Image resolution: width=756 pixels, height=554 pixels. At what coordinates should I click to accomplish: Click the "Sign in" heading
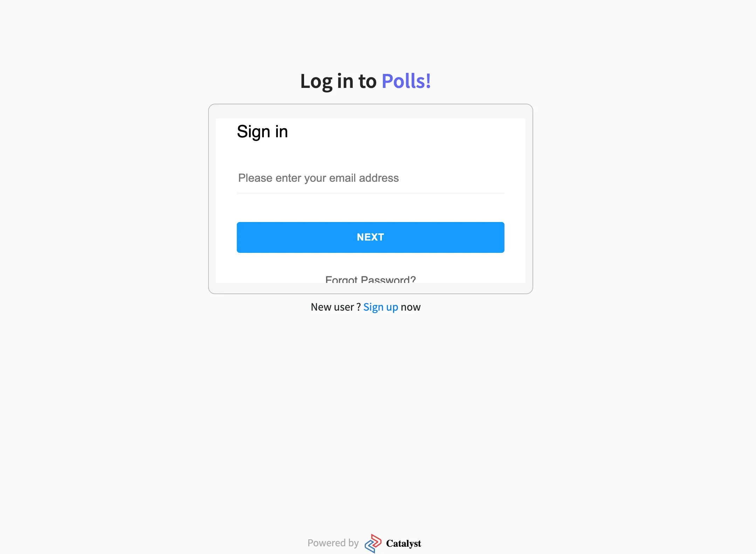[x=262, y=132]
